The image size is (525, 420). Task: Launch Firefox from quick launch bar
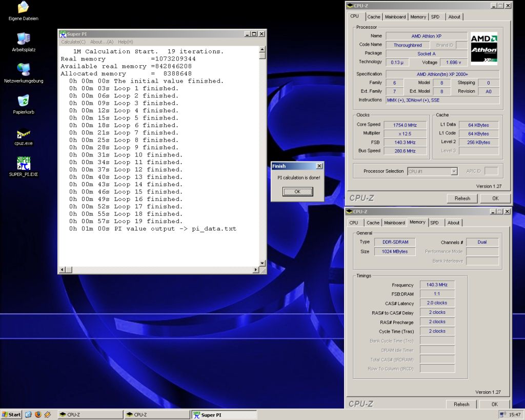pos(38,415)
